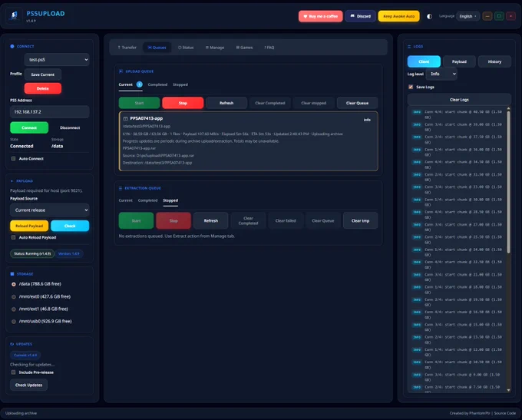Click Keep Awake Auto button
The height and width of the screenshot is (420, 522).
(x=399, y=16)
